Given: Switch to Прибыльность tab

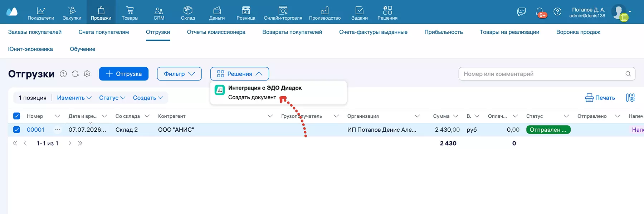Looking at the screenshot, I should pos(444,32).
